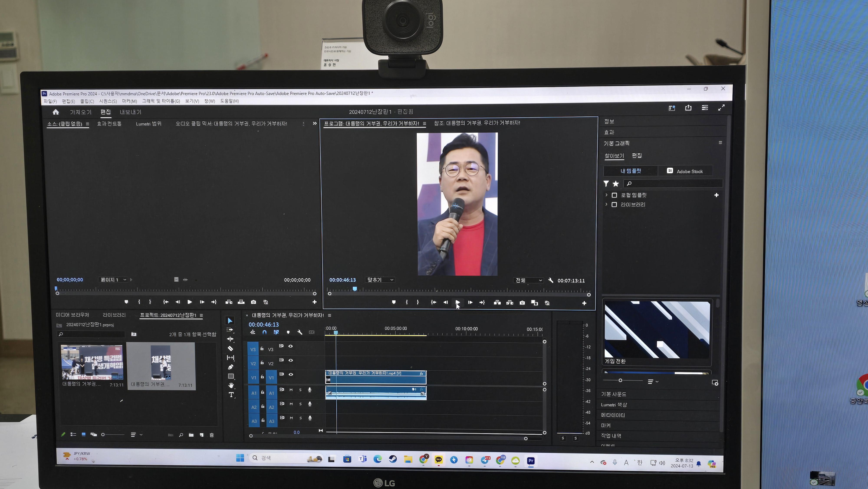The height and width of the screenshot is (489, 868).
Task: Open zoom level dropdown 맞추기
Action: pyautogui.click(x=380, y=280)
